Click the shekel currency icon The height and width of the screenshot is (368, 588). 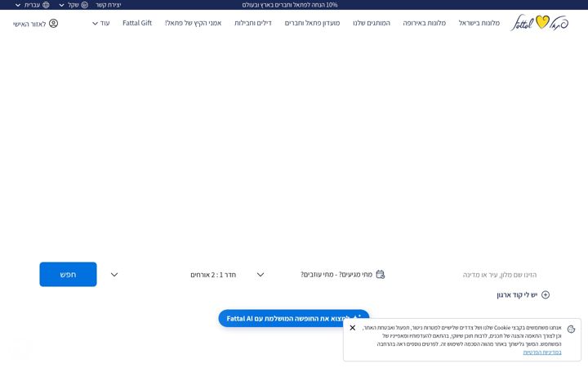(85, 5)
